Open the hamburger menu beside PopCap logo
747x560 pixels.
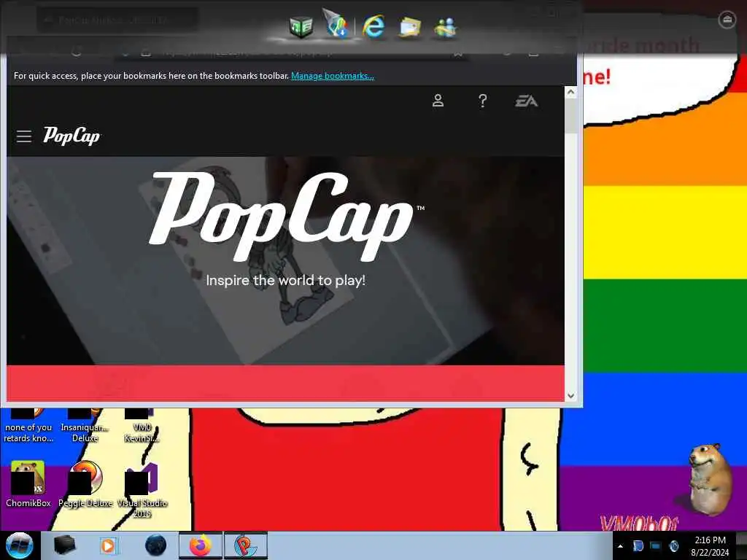point(24,136)
